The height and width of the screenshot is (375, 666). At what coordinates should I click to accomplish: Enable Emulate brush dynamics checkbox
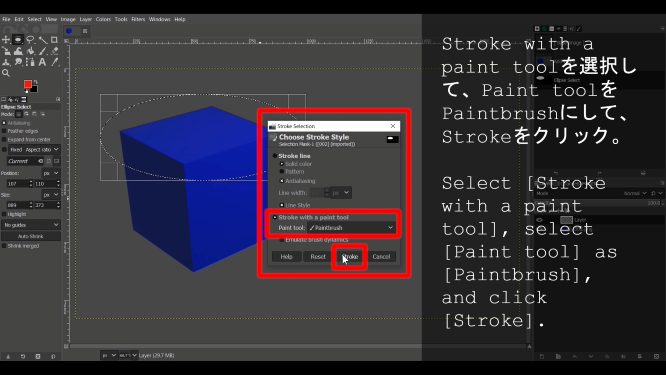pos(282,240)
